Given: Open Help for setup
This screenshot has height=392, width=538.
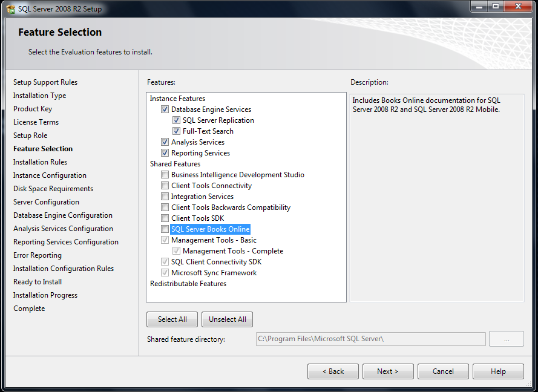Looking at the screenshot, I should tap(498, 371).
